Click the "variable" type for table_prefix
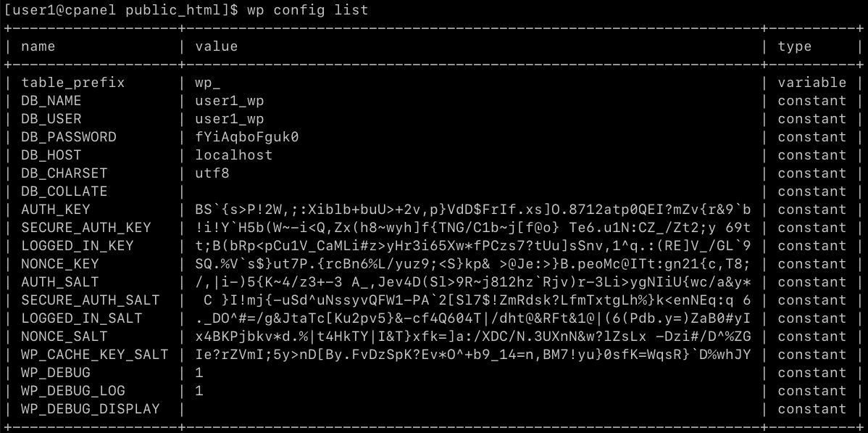The width and height of the screenshot is (868, 433). pos(811,83)
